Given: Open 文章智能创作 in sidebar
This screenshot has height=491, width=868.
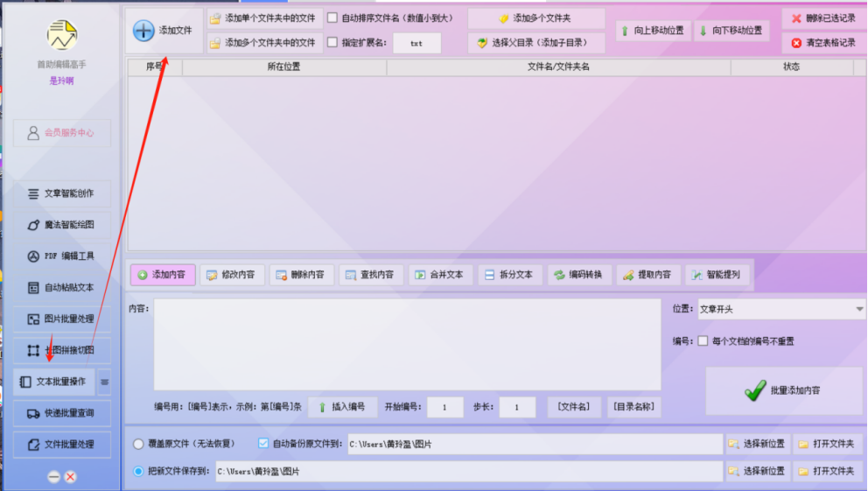Looking at the screenshot, I should pyautogui.click(x=62, y=193).
